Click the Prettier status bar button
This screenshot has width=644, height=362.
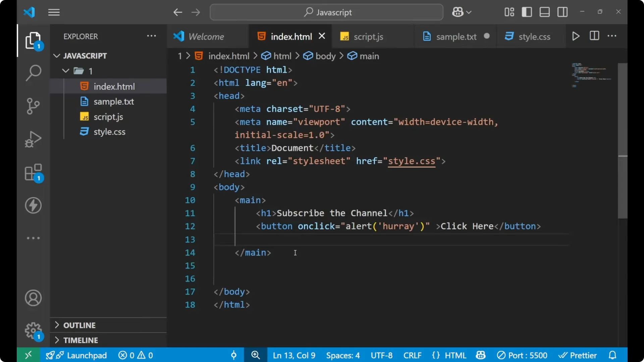click(x=578, y=355)
